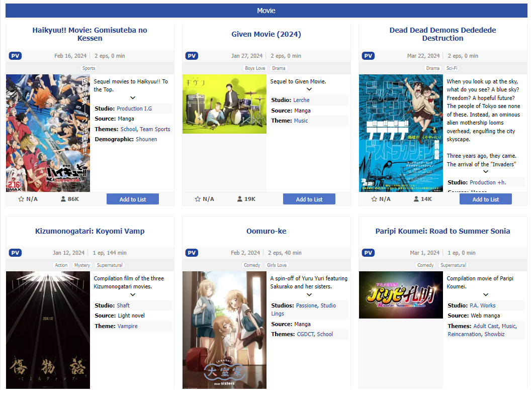Open the Team Sports theme link
The height and width of the screenshot is (417, 532).
(155, 129)
